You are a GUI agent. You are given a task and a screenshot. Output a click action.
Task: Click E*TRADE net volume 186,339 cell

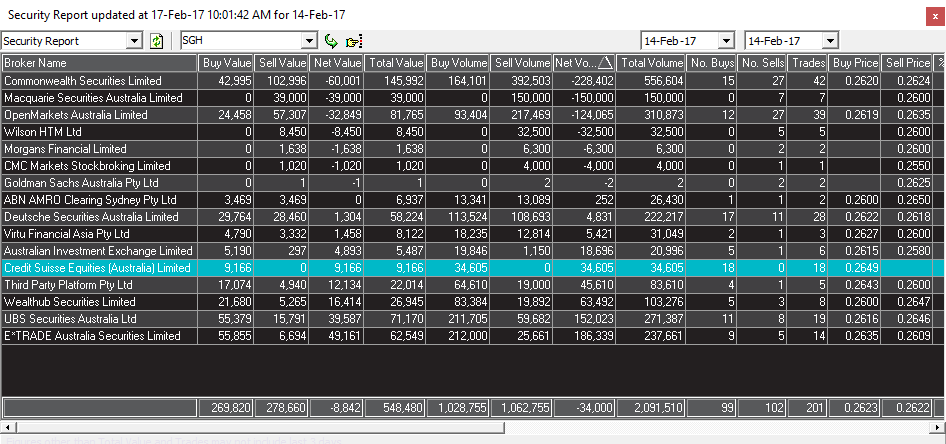[584, 335]
